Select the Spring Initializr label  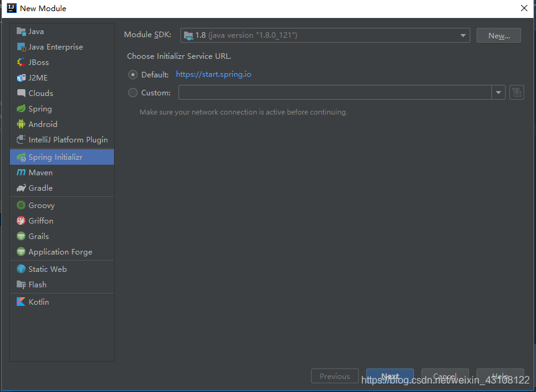pos(55,157)
